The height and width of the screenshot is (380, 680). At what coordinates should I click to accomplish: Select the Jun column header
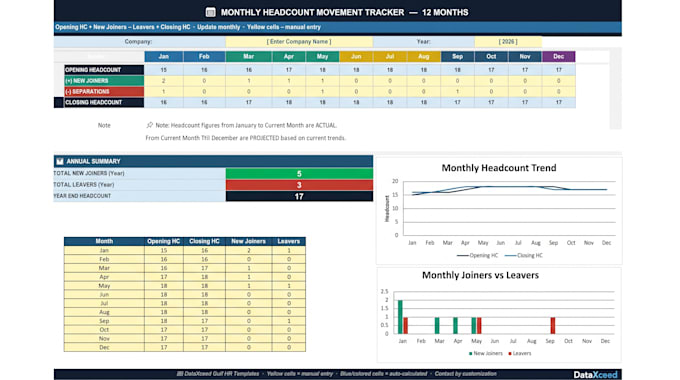(356, 56)
